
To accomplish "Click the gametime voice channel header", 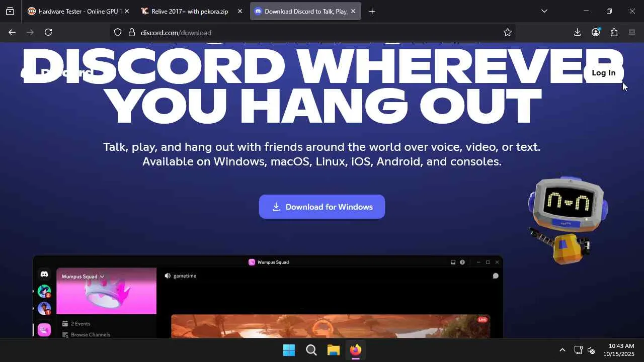I will coord(180,276).
